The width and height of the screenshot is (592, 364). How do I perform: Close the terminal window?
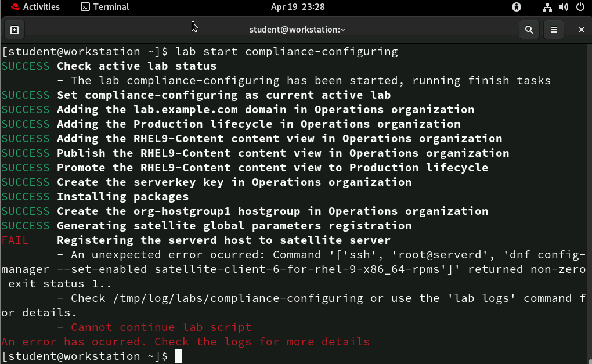581,30
